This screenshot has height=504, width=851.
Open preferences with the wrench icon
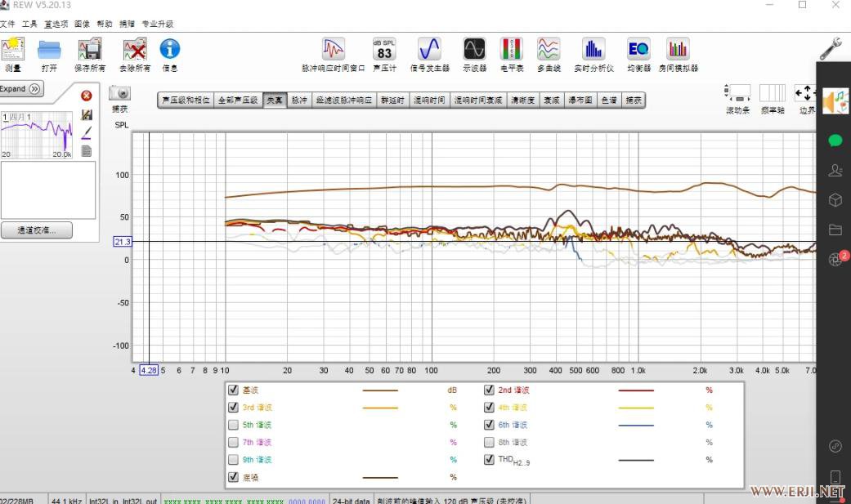(831, 49)
